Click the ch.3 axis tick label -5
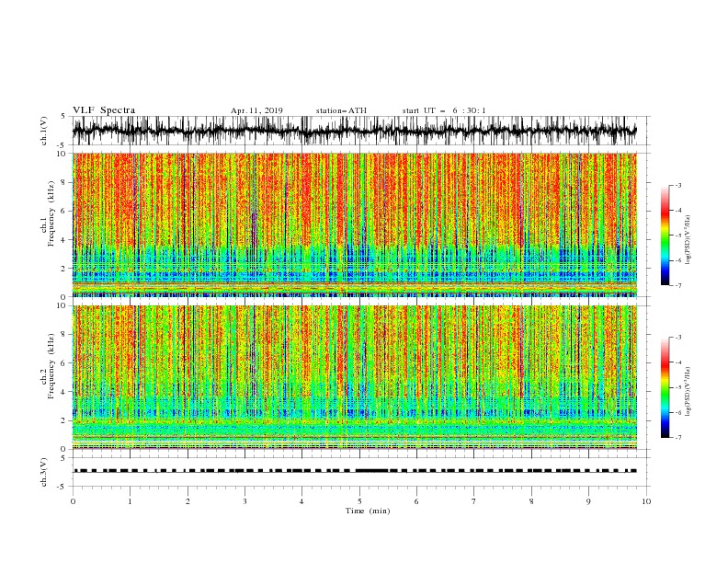This screenshot has height=563, width=728. tap(63, 487)
